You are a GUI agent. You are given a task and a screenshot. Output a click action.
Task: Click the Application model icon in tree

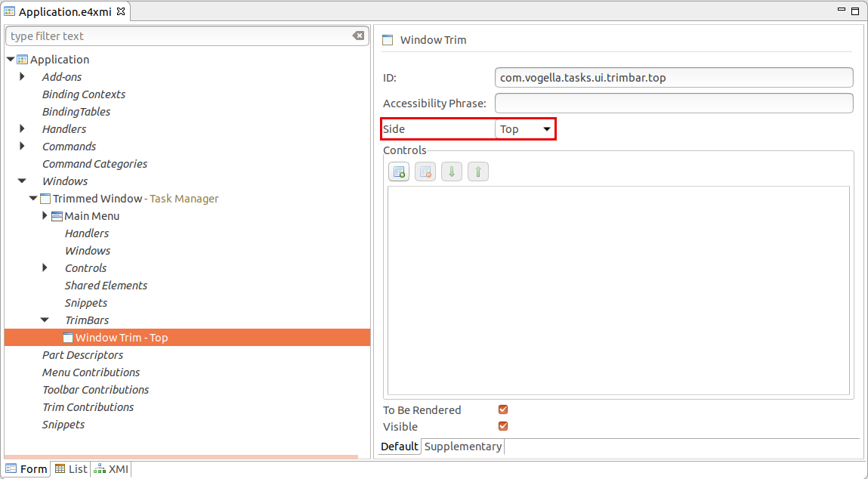[22, 60]
